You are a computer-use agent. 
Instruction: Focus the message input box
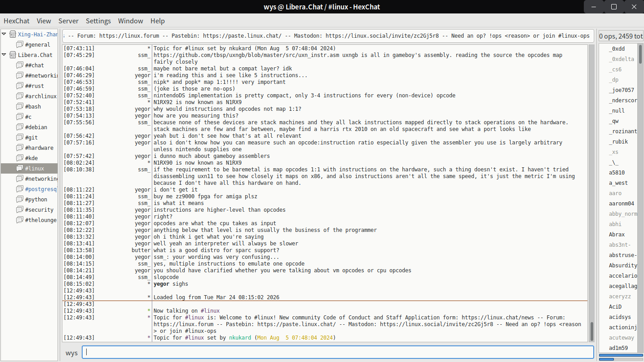(x=338, y=353)
